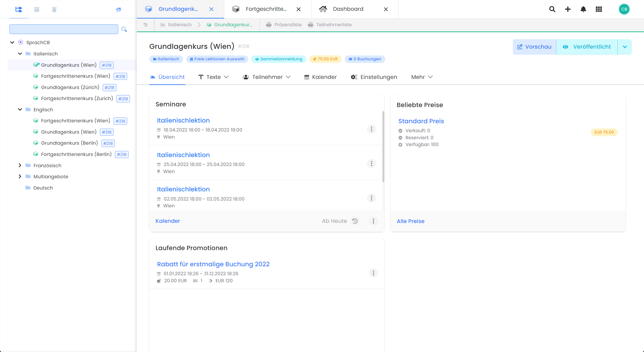Click the global search magnifier icon

point(552,9)
